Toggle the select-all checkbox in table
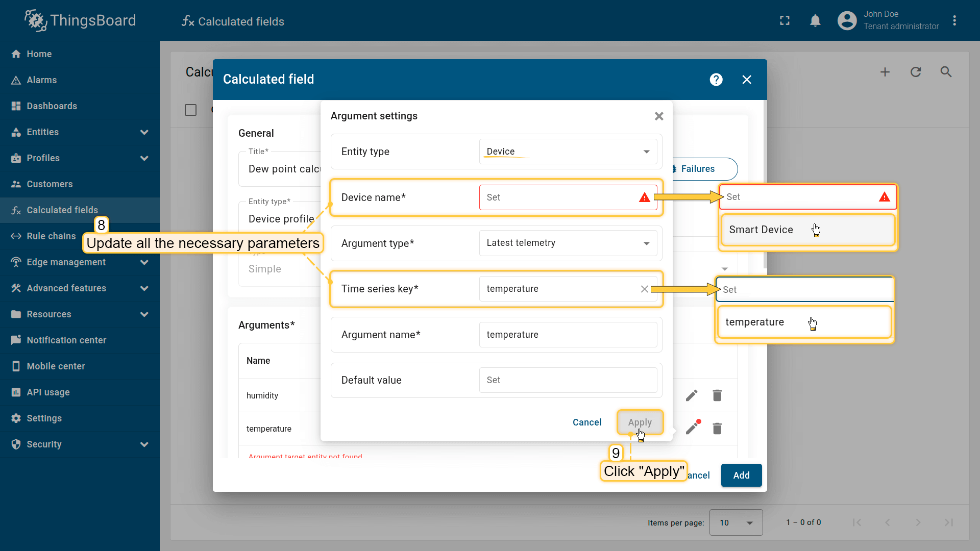The height and width of the screenshot is (551, 980). [190, 110]
